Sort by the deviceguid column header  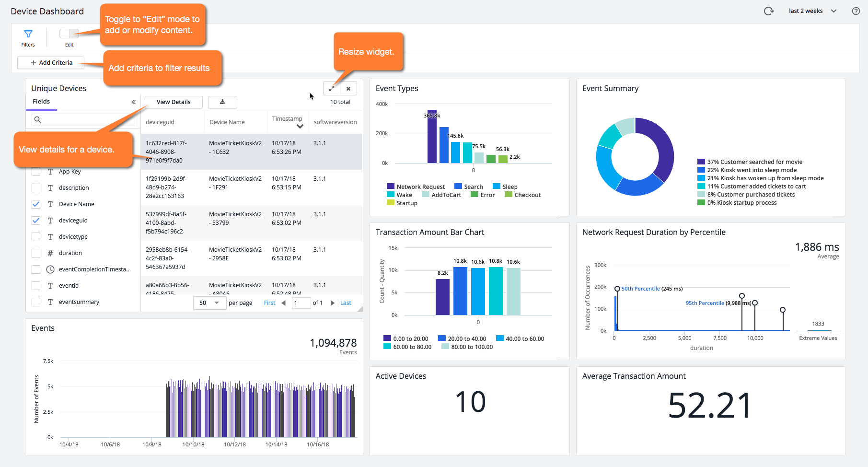pyautogui.click(x=160, y=122)
